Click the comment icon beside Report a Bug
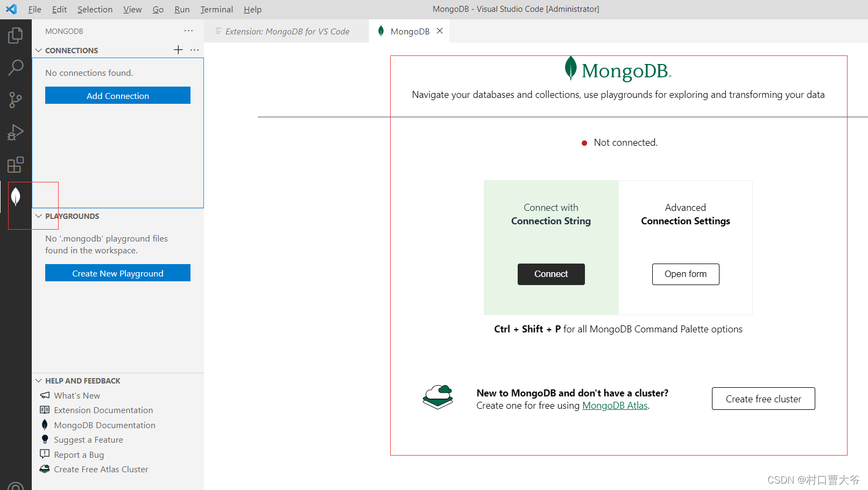868x490 pixels. coord(45,454)
